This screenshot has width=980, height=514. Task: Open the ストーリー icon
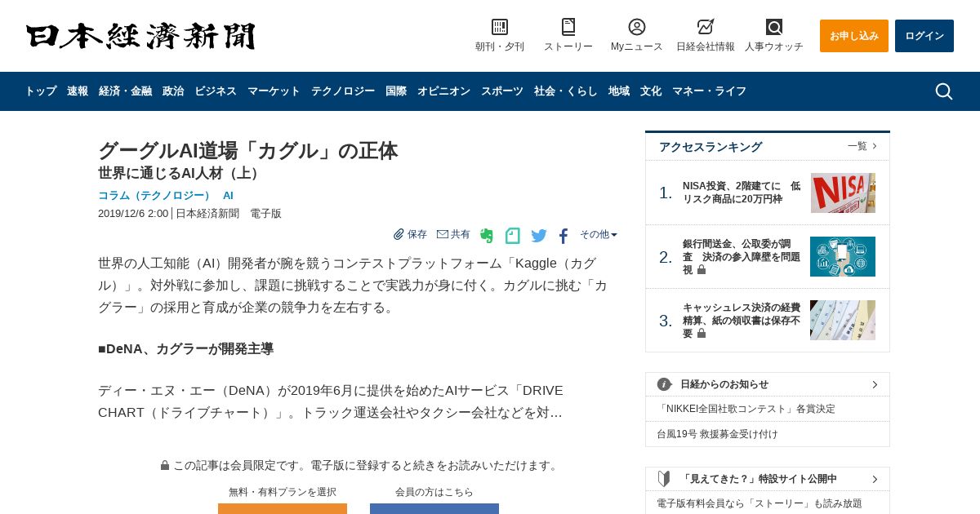click(x=568, y=27)
